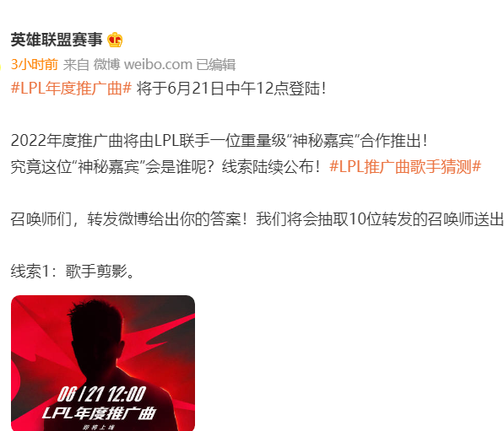Click the phrase 合作推出 in the 2022 line
504x431 pixels.
click(x=390, y=140)
